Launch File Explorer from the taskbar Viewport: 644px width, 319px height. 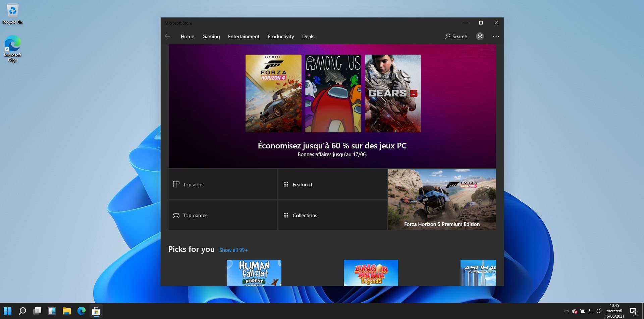(67, 311)
